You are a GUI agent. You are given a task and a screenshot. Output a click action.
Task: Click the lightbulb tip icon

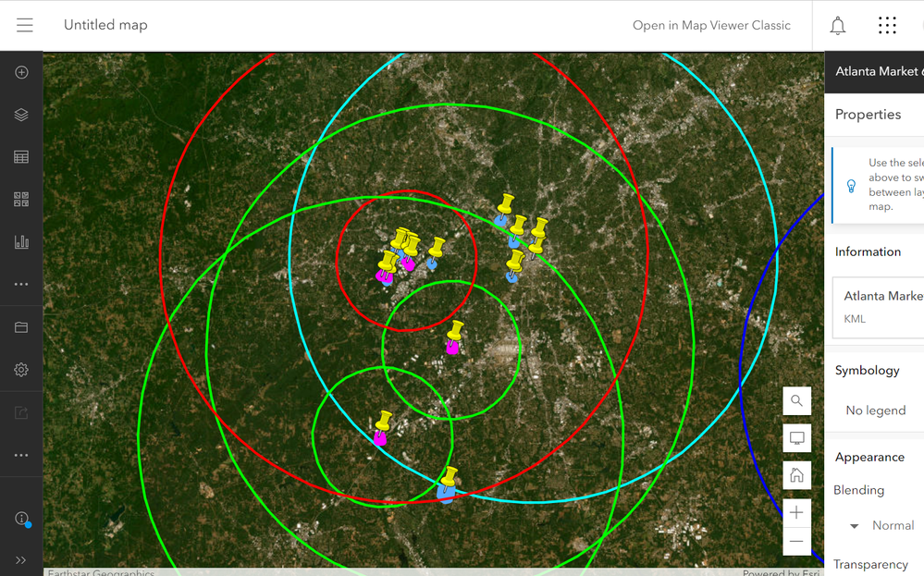[x=851, y=186]
